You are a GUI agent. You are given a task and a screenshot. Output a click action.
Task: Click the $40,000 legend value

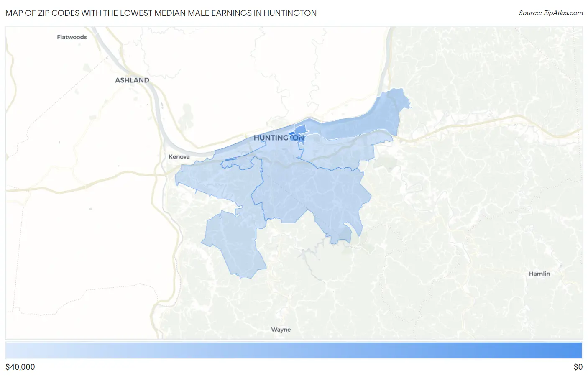(20, 367)
